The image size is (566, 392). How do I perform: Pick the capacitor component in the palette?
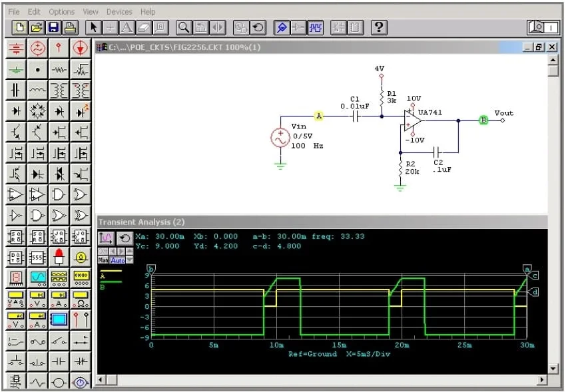pyautogui.click(x=16, y=90)
